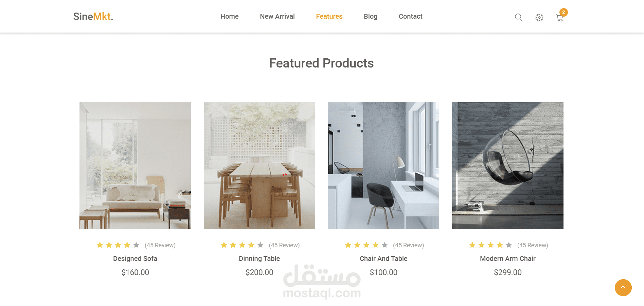Click the fifth star of Designed Sofa

pyautogui.click(x=136, y=245)
